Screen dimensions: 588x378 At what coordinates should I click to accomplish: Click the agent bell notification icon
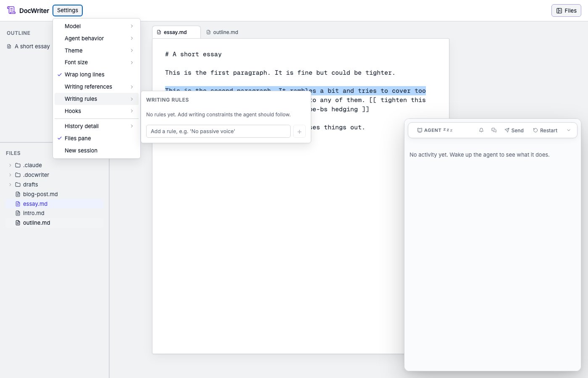[x=481, y=130]
